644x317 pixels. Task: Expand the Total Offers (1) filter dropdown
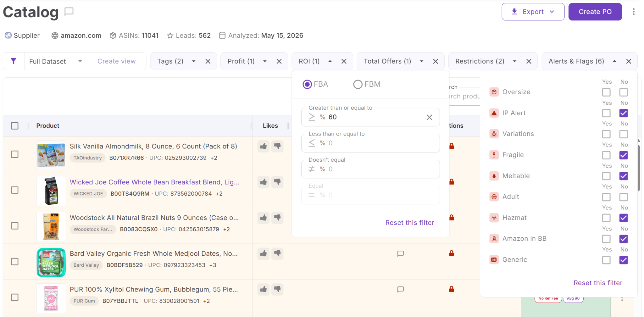[421, 61]
